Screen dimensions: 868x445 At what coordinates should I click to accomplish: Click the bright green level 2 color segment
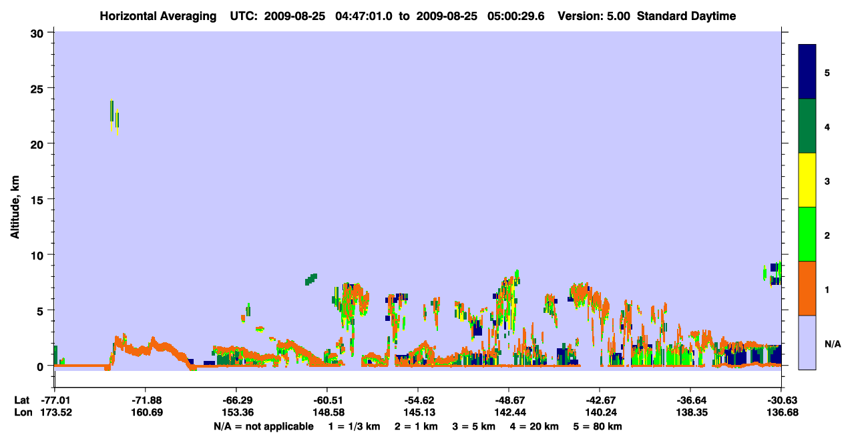pyautogui.click(x=807, y=234)
